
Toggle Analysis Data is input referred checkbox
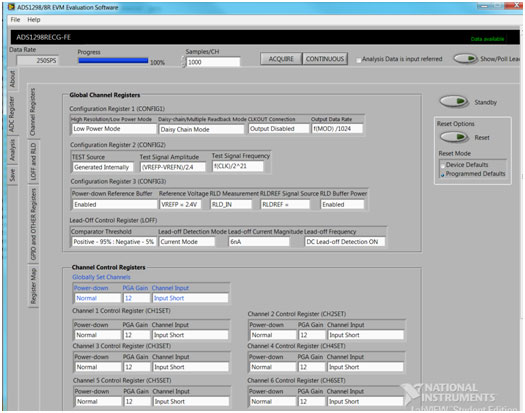point(359,60)
